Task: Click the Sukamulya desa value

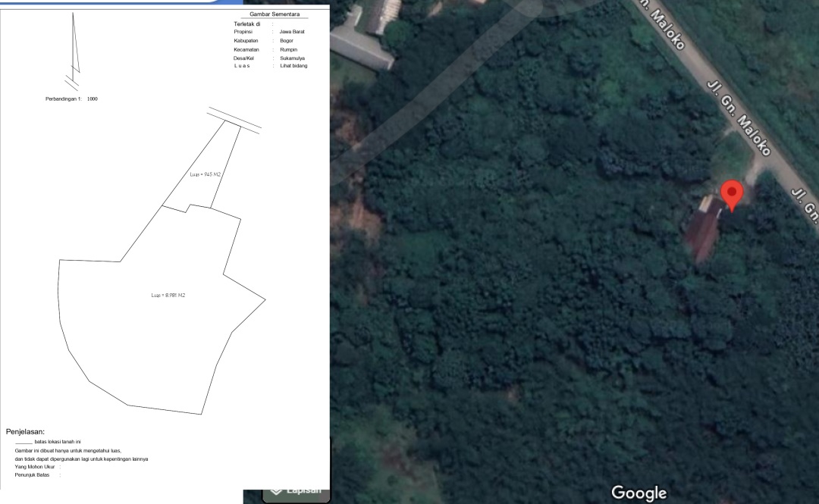Action: pyautogui.click(x=292, y=58)
